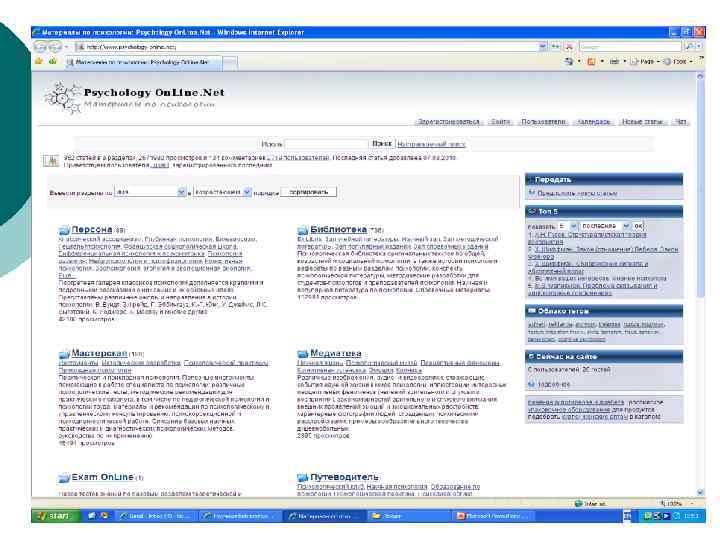This screenshot has width=720, height=540.
Task: Click the search magnifier in browser toolbar
Action: (x=689, y=46)
